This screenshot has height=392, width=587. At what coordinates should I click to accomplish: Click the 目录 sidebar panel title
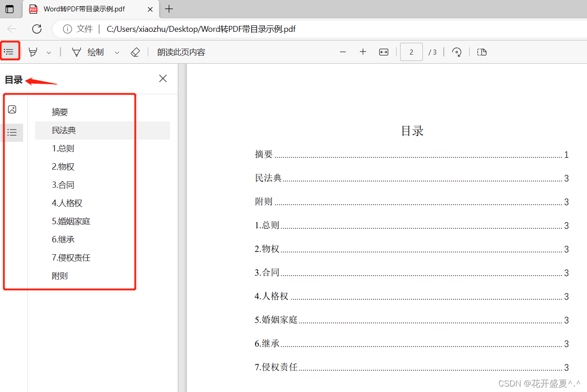pos(14,80)
